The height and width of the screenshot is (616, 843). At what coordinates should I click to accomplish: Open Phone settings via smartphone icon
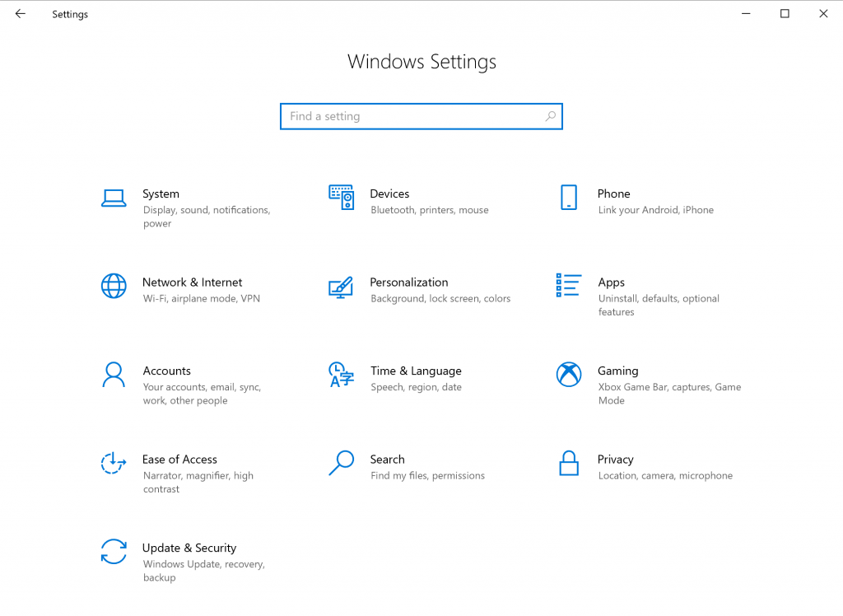(x=568, y=198)
